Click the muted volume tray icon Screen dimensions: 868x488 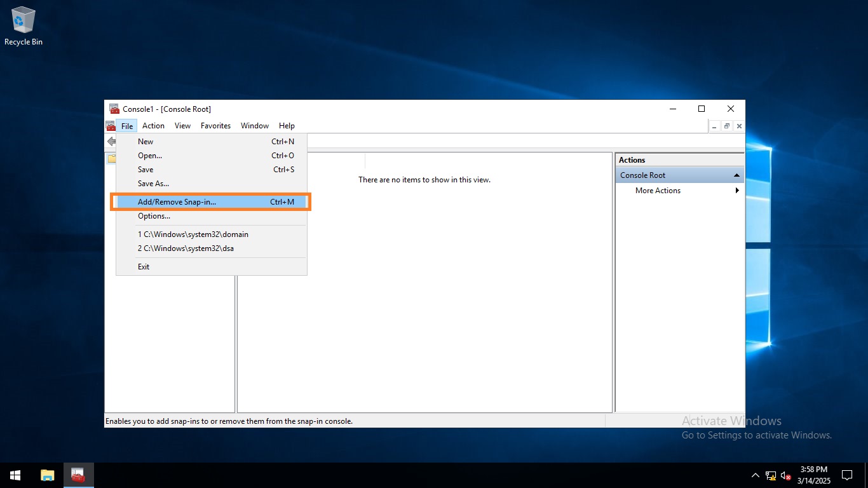pyautogui.click(x=786, y=475)
